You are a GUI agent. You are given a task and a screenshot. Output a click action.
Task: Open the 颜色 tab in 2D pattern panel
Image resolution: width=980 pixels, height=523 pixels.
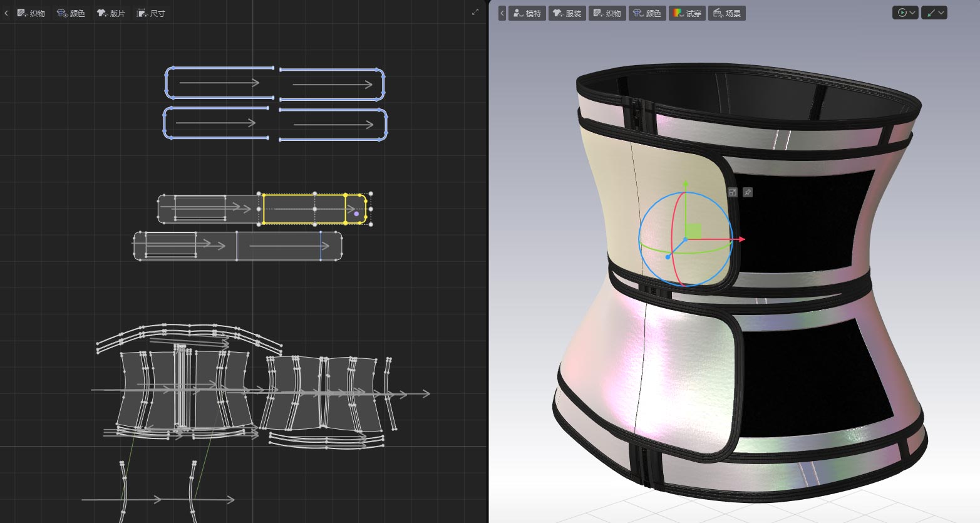pyautogui.click(x=71, y=13)
